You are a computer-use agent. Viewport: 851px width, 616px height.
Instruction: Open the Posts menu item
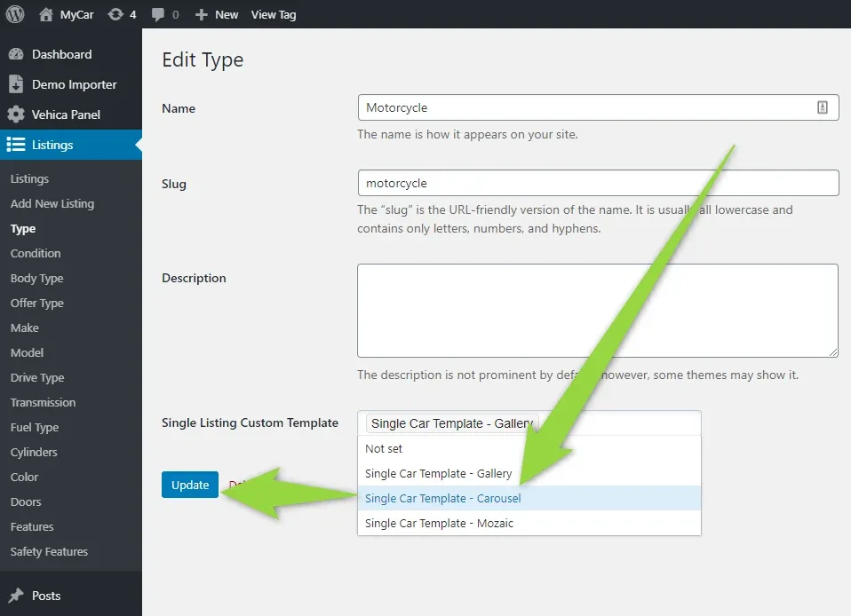pos(46,596)
